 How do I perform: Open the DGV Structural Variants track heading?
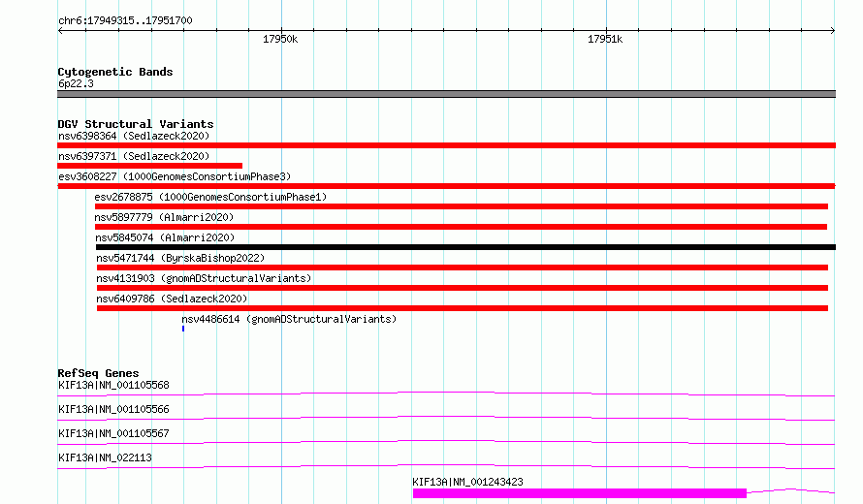click(136, 124)
